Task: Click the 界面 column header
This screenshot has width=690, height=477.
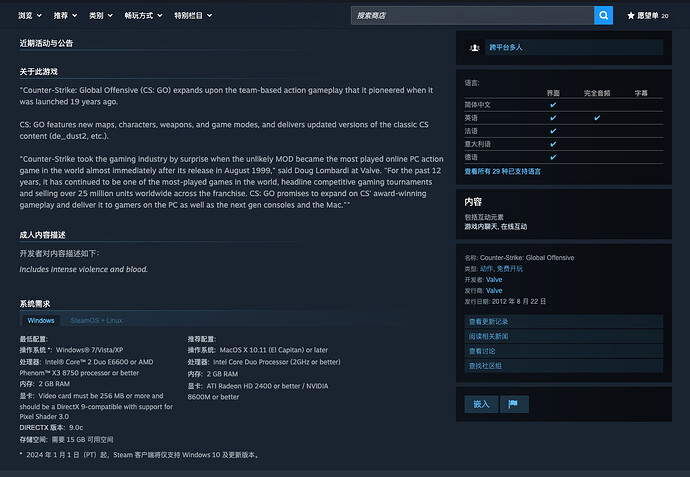Action: pyautogui.click(x=553, y=93)
